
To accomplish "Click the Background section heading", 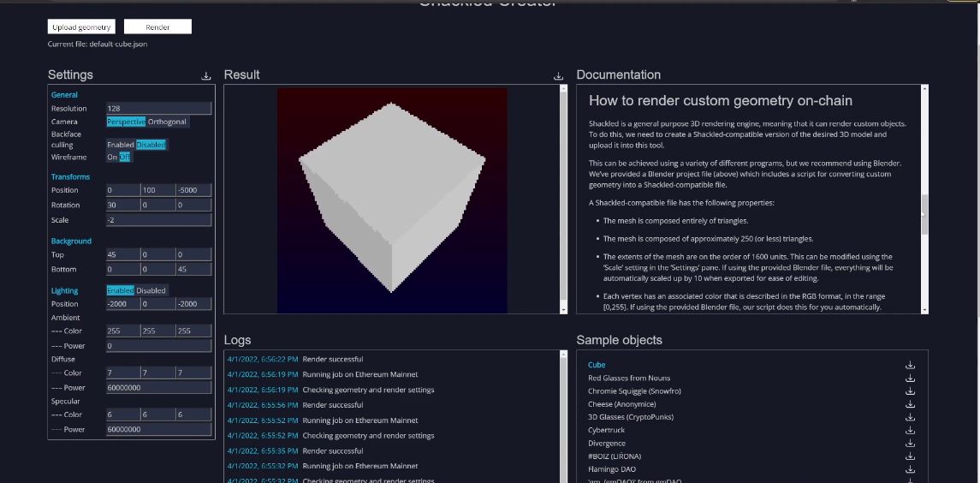I will click(x=71, y=241).
